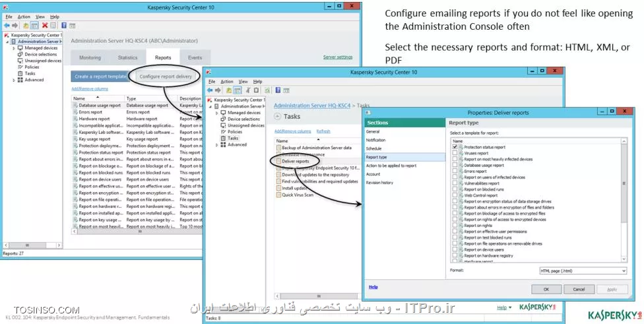This screenshot has width=644, height=324.
Task: Click the Up folder icon in the Tasks console toolbar
Action: pos(229,90)
